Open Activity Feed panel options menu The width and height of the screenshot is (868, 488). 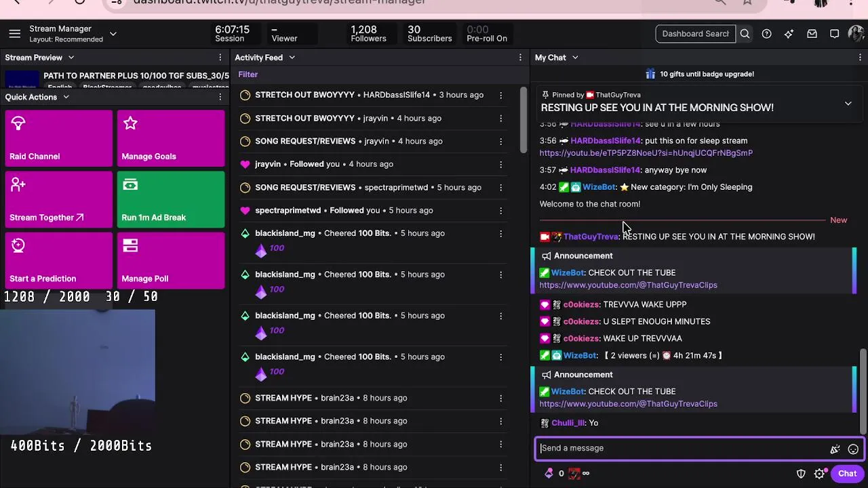pyautogui.click(x=520, y=58)
